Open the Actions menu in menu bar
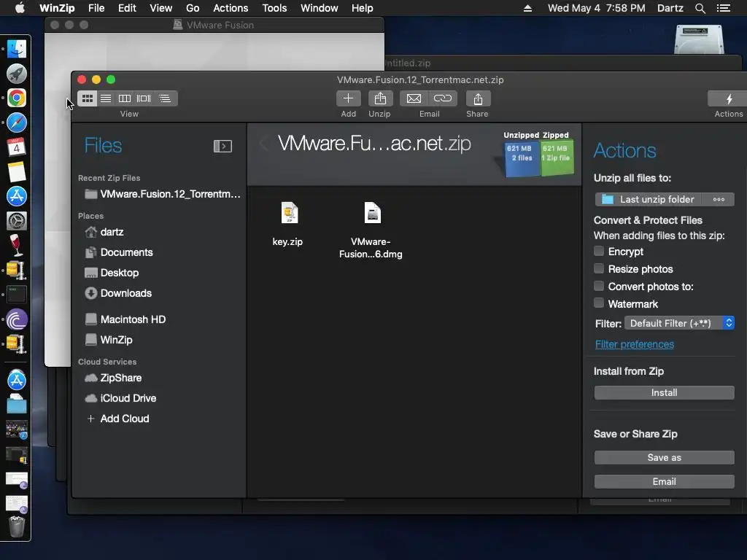The image size is (747, 560). 231,8
